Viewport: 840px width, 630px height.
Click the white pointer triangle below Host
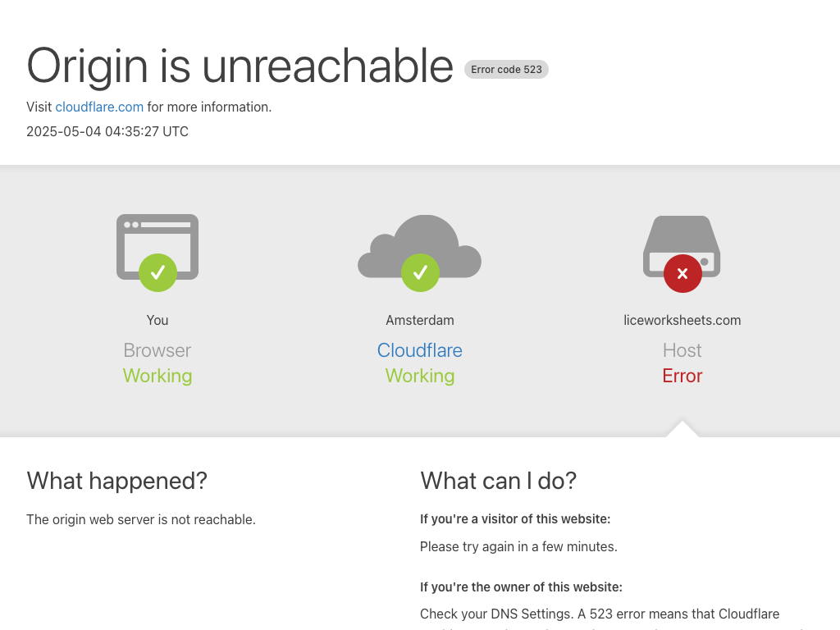click(682, 429)
